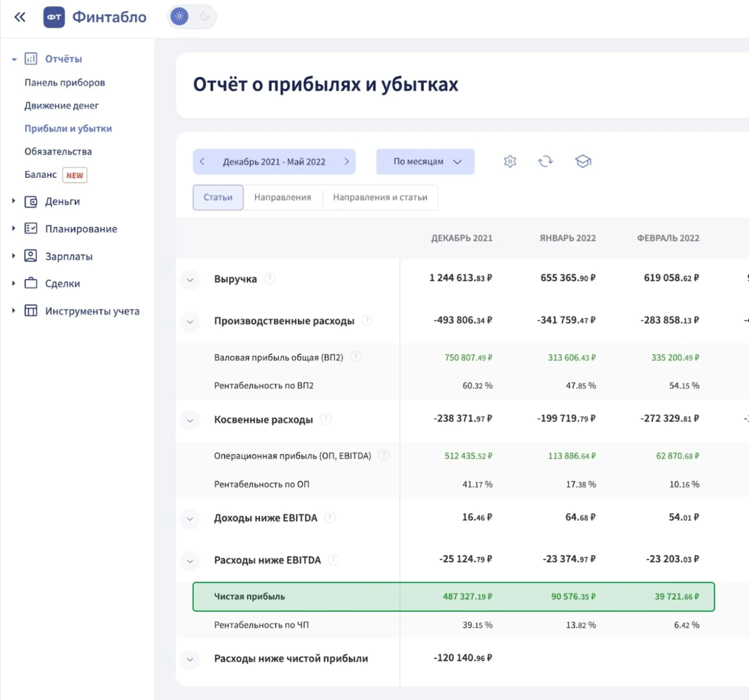Image resolution: width=749 pixels, height=700 pixels.
Task: Open Баланс report
Action: [41, 174]
